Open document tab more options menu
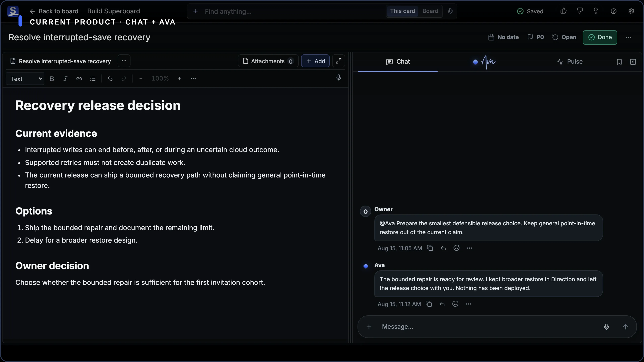 (x=124, y=61)
